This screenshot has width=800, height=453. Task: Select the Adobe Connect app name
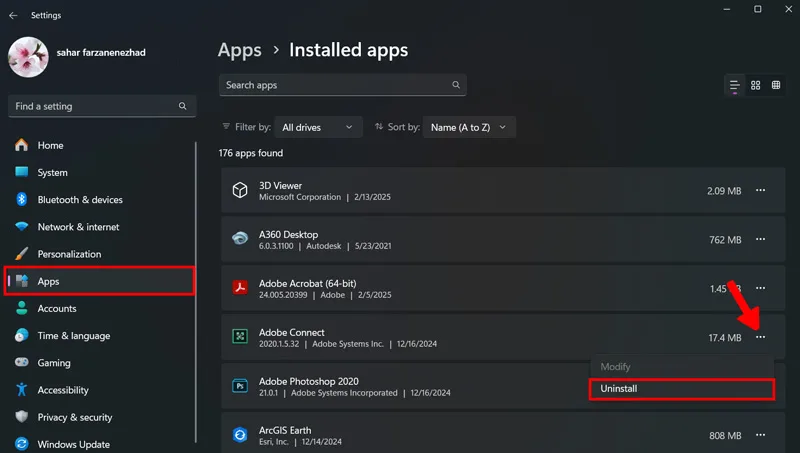[291, 333]
